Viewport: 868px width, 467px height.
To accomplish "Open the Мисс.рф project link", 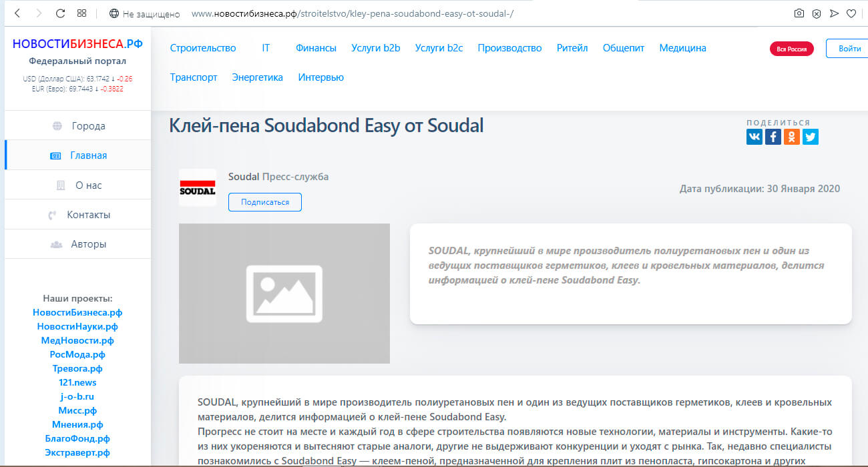I will click(77, 410).
